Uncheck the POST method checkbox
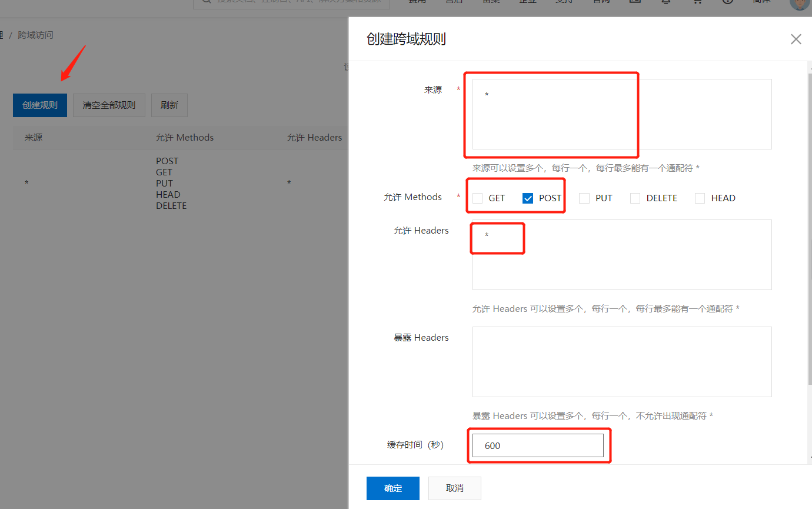Viewport: 812px width, 509px height. (x=528, y=198)
